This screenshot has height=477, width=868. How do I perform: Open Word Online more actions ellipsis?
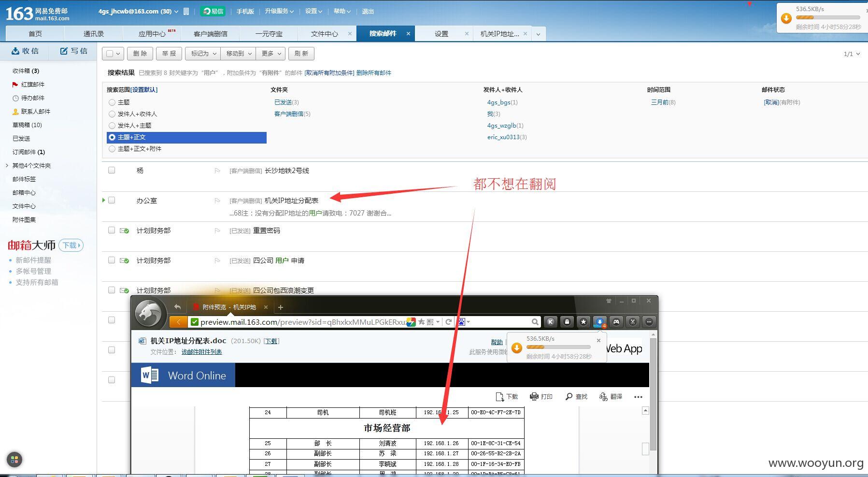(638, 397)
